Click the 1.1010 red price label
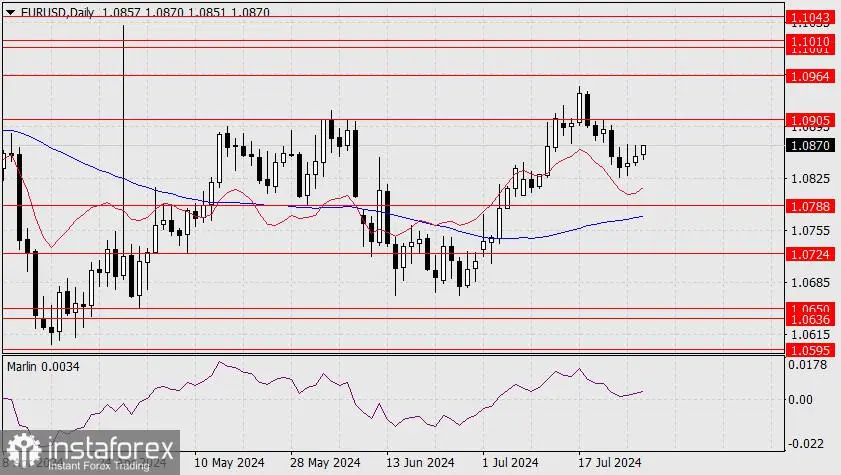 [x=810, y=41]
